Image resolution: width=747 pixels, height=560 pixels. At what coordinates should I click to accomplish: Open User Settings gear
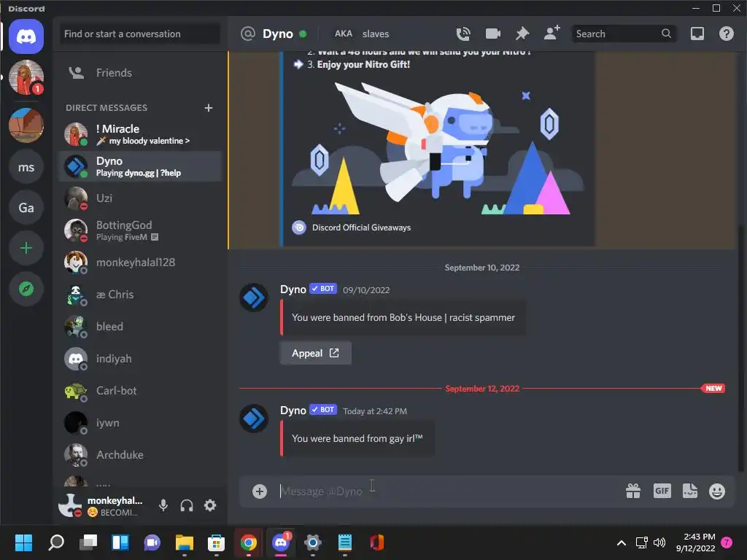click(210, 505)
